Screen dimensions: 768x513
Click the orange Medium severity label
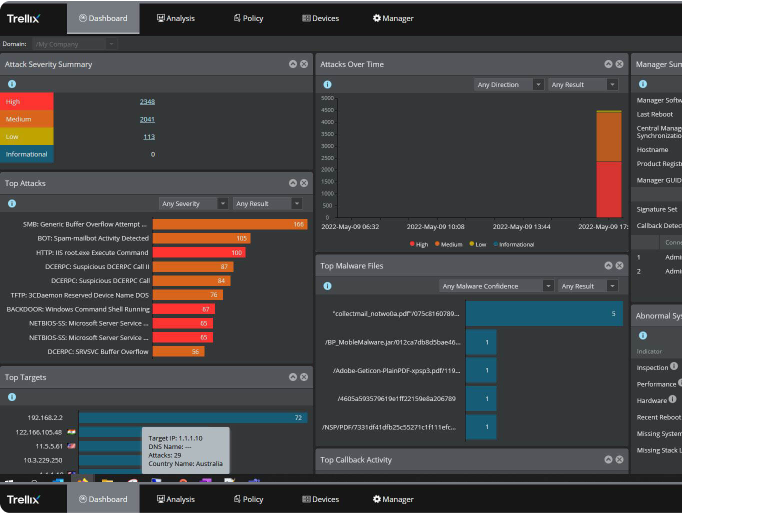pos(26,119)
